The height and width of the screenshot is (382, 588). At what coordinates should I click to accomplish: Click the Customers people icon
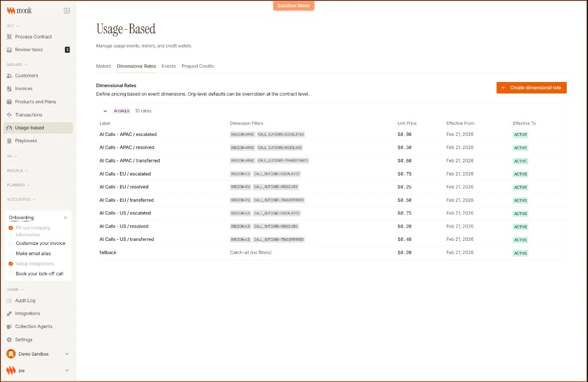[9, 76]
